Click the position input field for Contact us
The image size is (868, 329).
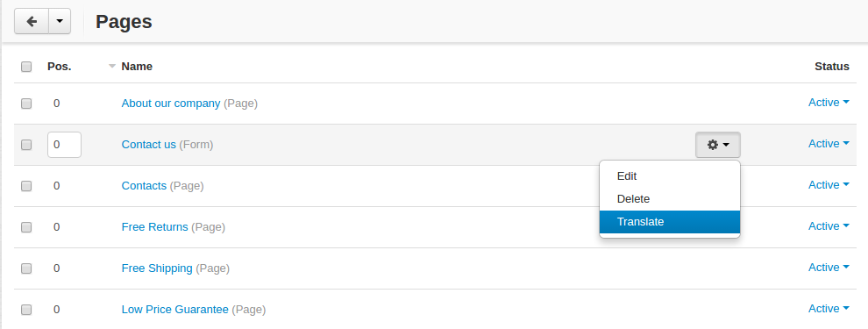click(64, 145)
